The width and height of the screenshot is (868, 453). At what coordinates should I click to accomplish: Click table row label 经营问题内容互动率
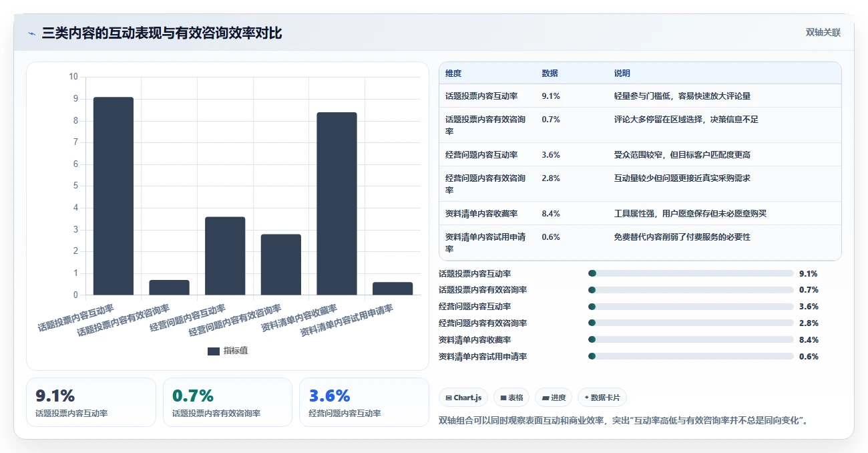click(x=481, y=155)
